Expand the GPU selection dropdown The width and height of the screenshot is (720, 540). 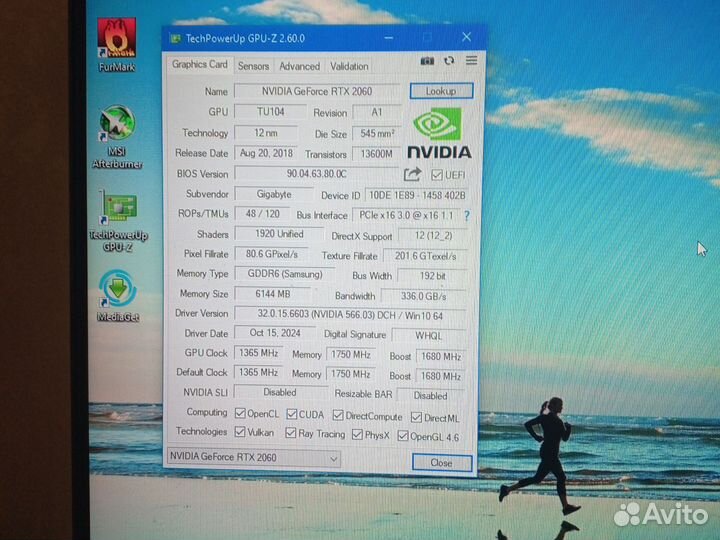(x=333, y=458)
